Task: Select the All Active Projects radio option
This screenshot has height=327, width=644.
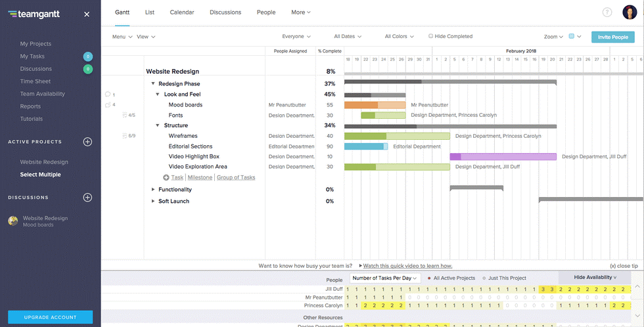Action: [430, 278]
